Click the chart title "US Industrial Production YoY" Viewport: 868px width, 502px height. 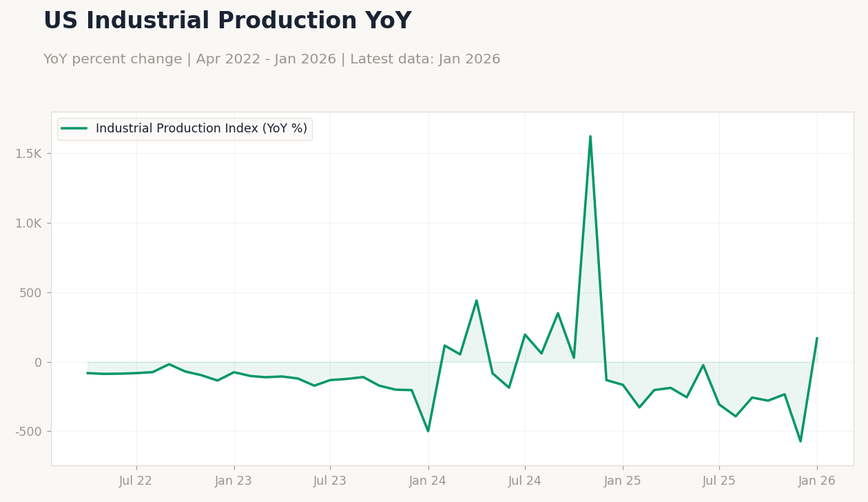point(227,21)
